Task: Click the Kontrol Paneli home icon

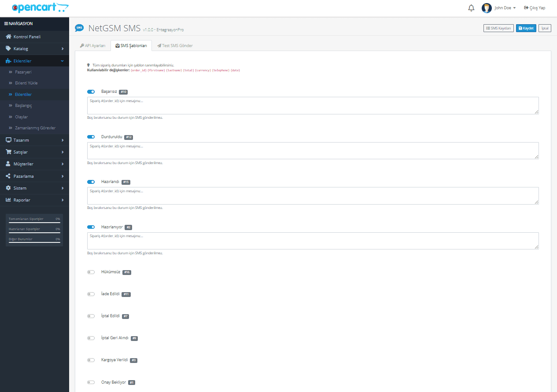Action: (x=8, y=37)
